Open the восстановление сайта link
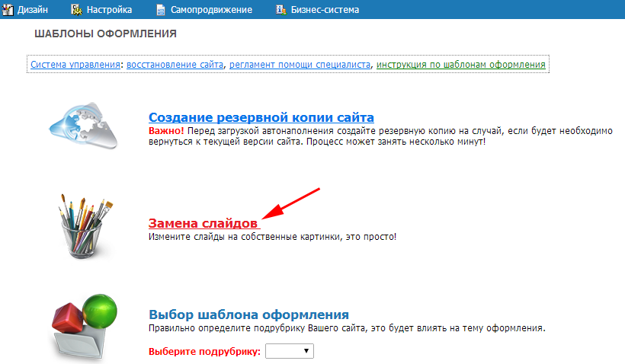Screen dimensions: 625x364 click(x=175, y=65)
